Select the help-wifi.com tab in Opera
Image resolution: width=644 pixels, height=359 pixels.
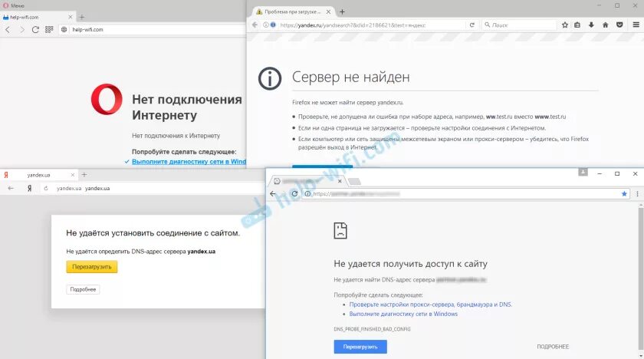37,17
